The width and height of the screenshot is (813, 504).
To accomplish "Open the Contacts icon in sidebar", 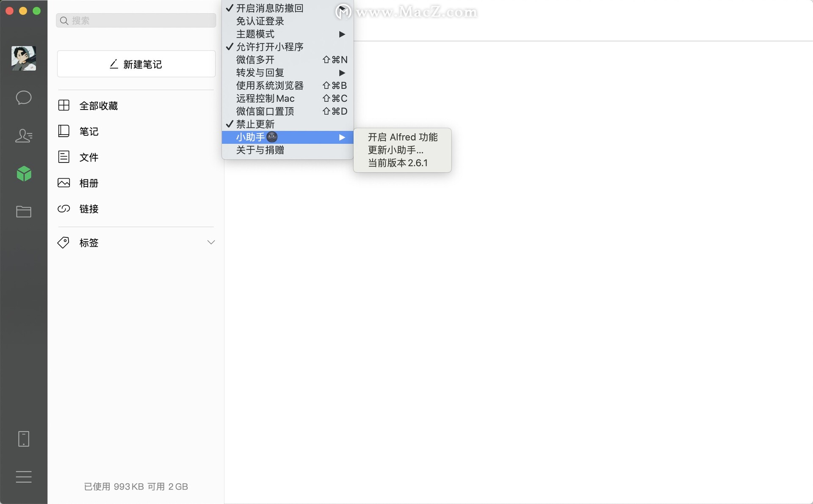I will [x=24, y=135].
